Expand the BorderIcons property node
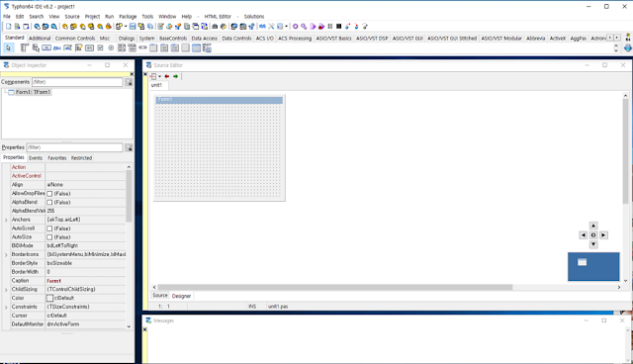This screenshot has width=633, height=364. (x=6, y=255)
